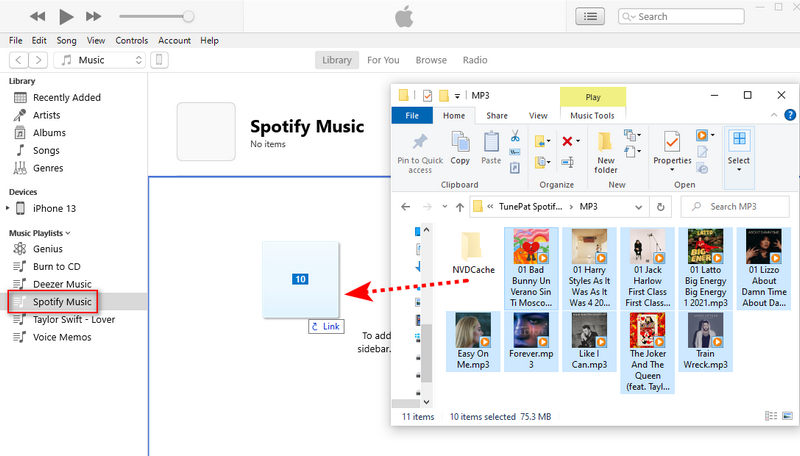This screenshot has height=456, width=800.
Task: Switch to the Radio tab
Action: point(475,60)
